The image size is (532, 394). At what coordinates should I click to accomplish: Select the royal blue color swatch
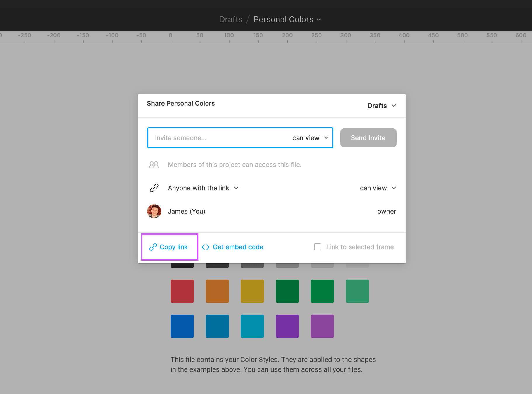click(182, 326)
